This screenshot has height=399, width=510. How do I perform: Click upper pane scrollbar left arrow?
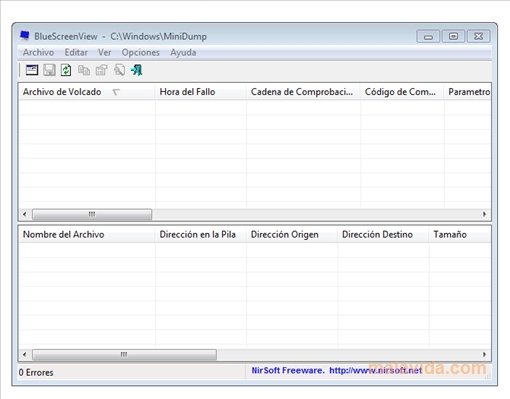(x=25, y=214)
